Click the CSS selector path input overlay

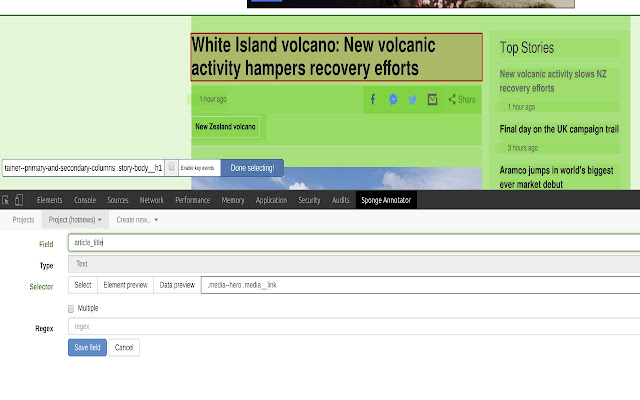pos(83,168)
